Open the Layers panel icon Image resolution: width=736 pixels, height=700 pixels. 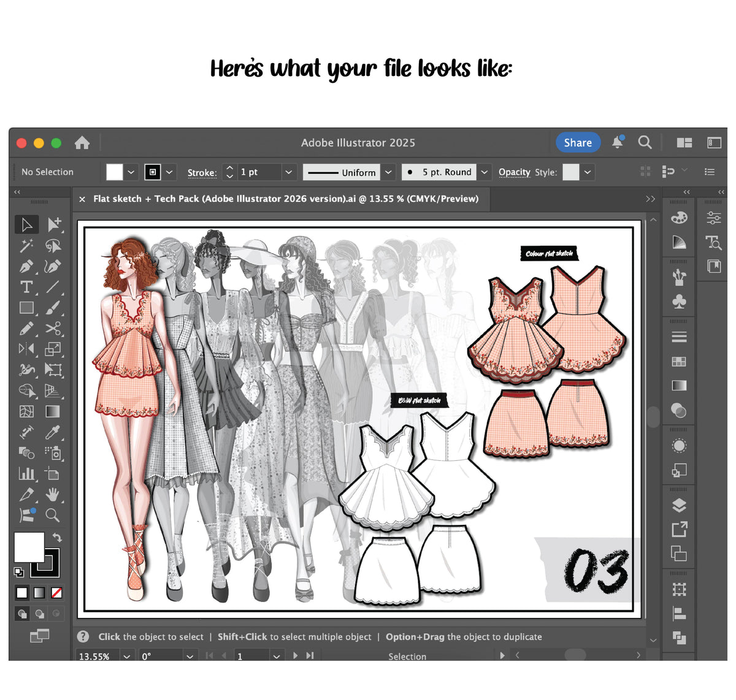pos(679,506)
